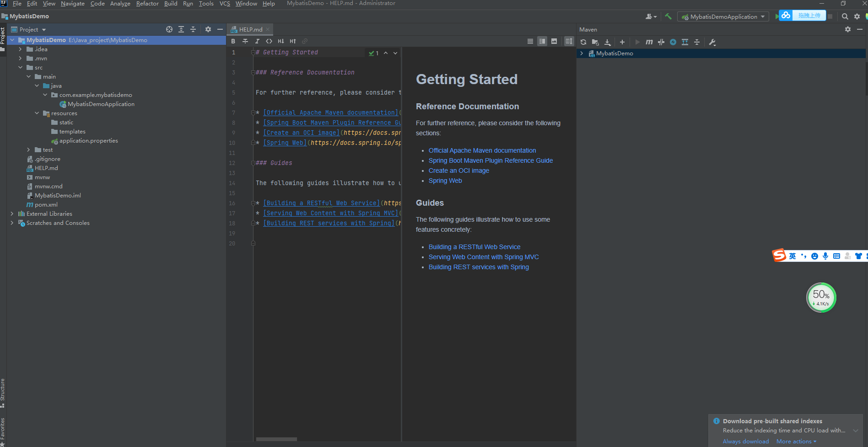Toggle Sogou microphone voice input
This screenshot has width=868, height=447.
click(825, 256)
